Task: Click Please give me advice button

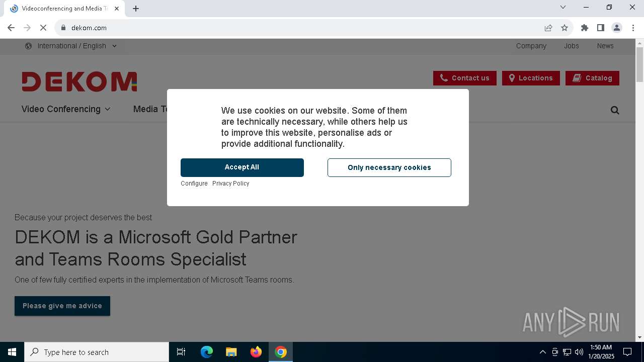Action: coord(62,306)
